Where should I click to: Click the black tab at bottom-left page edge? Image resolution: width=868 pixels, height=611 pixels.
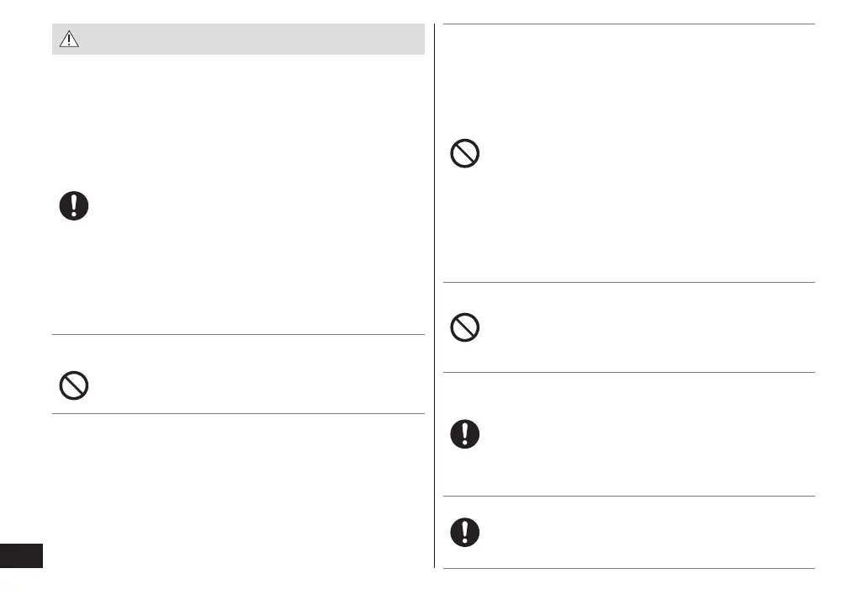coord(21,555)
